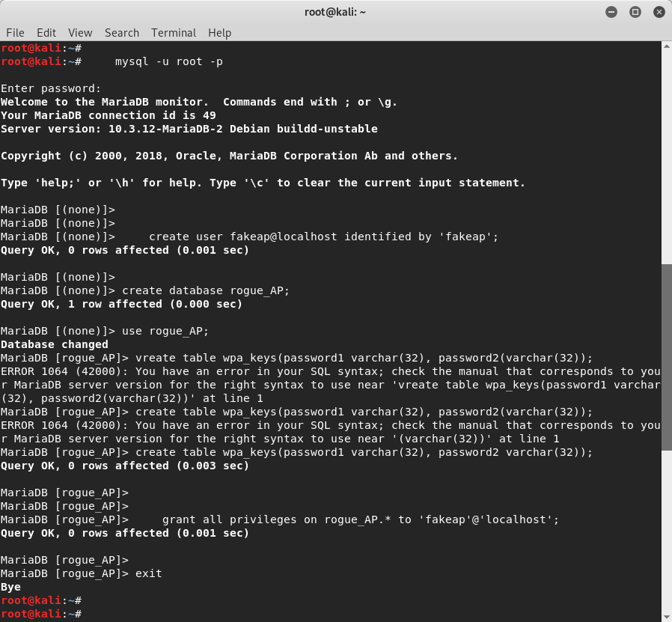Click the second 'ERROR 1064 (42000)' message

click(331, 432)
